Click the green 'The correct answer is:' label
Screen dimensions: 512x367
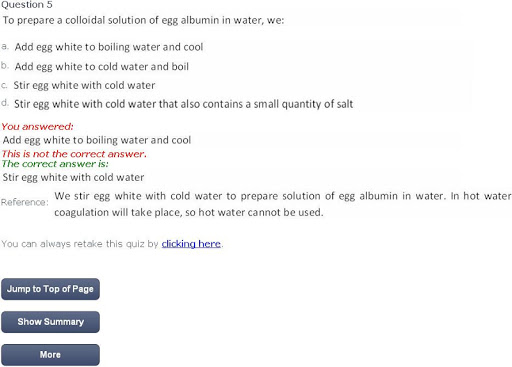click(55, 164)
